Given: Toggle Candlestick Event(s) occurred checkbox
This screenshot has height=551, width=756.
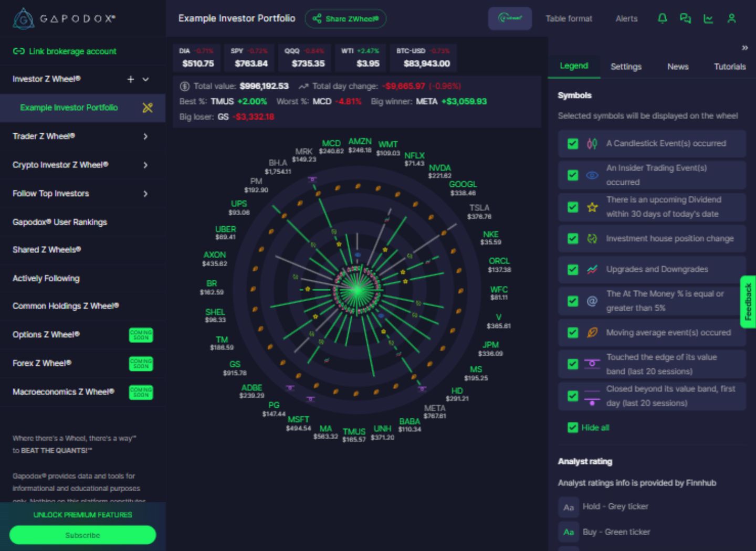Looking at the screenshot, I should 573,144.
